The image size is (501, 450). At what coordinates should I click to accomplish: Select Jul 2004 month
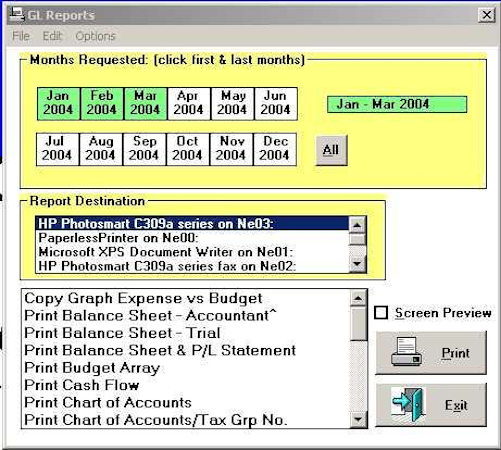(x=58, y=149)
